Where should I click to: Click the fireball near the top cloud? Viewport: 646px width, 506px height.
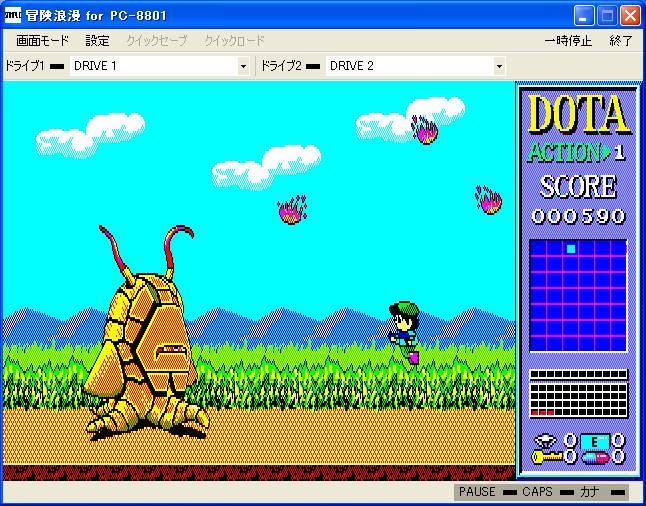[x=425, y=130]
